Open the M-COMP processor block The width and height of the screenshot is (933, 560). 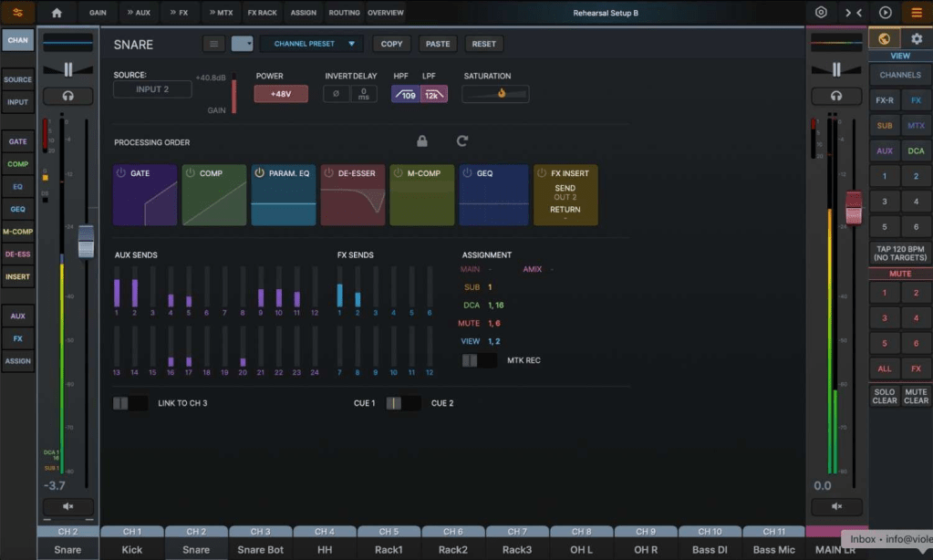tap(421, 194)
